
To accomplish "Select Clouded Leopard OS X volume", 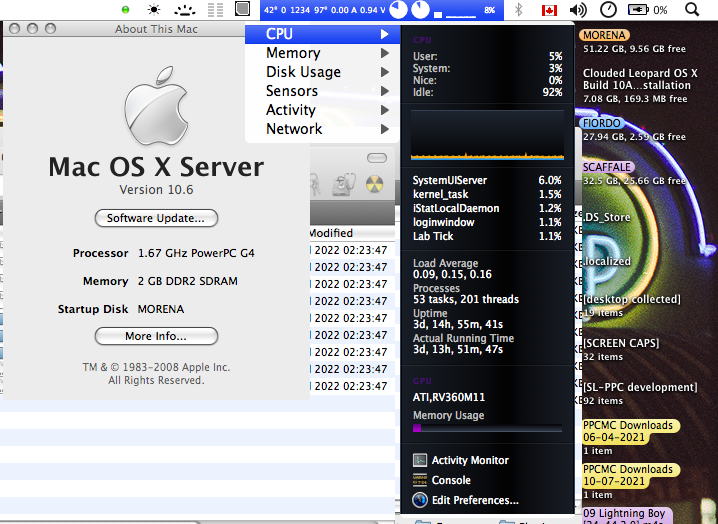I will click(640, 79).
